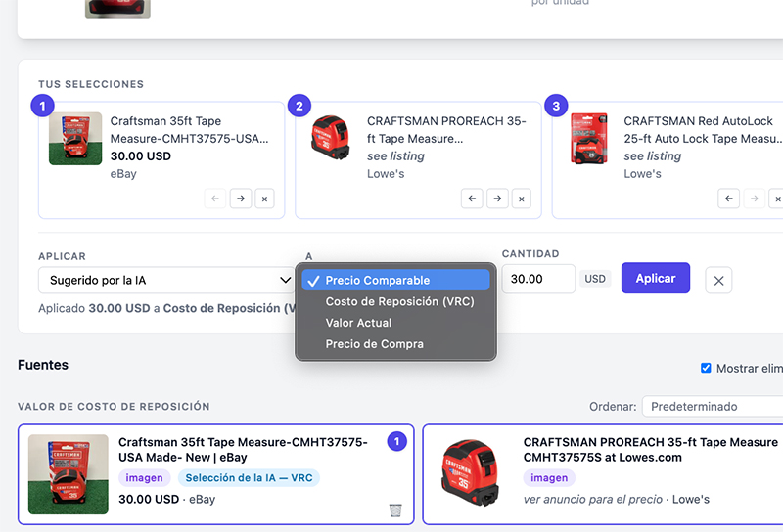Toggle the Mostrar eliminados checkbox
This screenshot has height=532, width=783.
(x=706, y=369)
